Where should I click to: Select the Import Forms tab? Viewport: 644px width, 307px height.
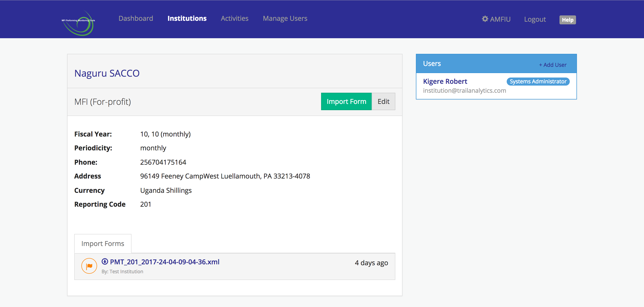click(102, 244)
